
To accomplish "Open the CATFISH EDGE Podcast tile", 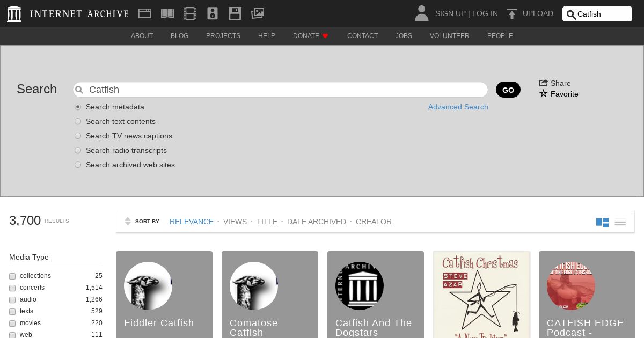I will click(587, 295).
